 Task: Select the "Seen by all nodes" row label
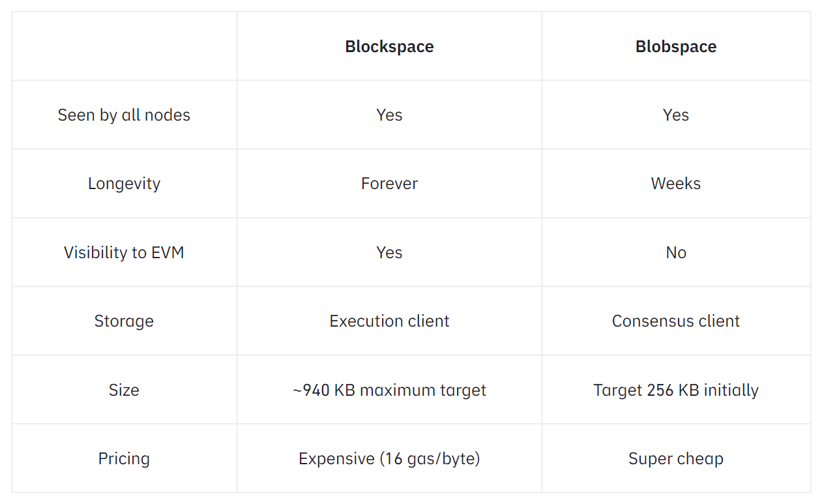pos(124,115)
